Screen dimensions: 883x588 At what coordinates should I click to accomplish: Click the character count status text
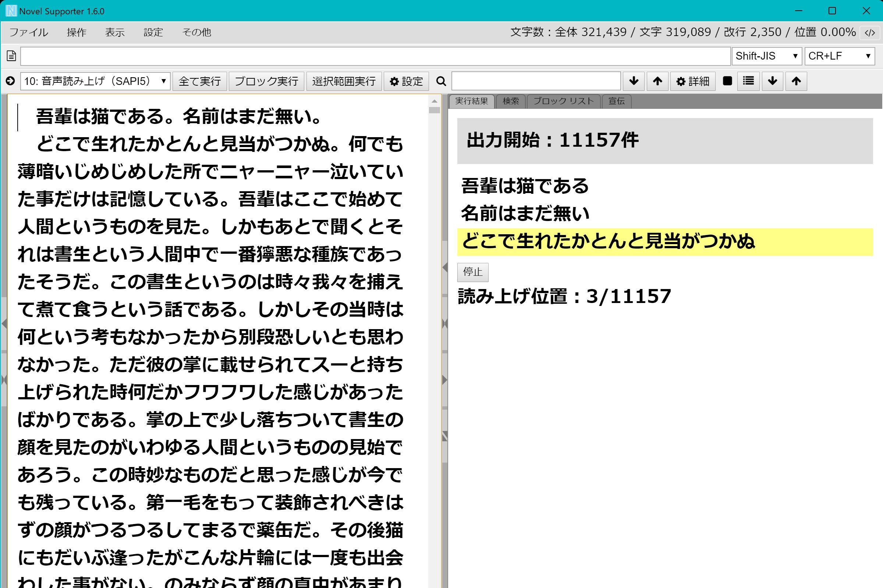683,32
